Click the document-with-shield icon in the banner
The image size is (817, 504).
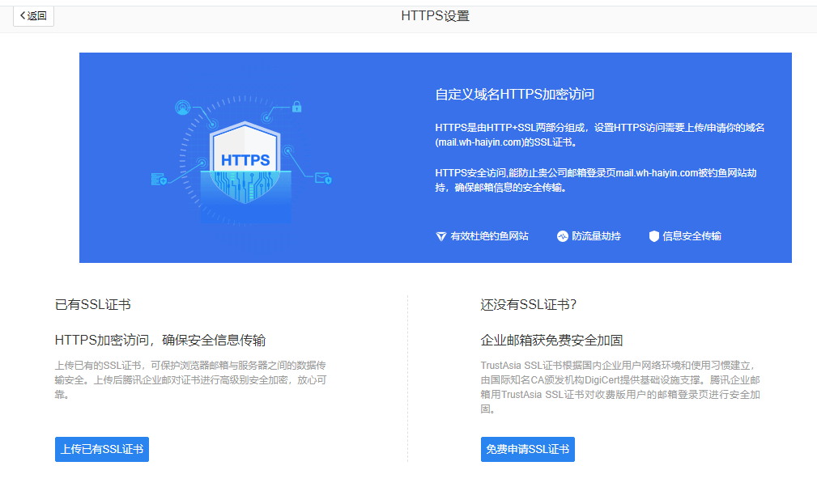(159, 179)
